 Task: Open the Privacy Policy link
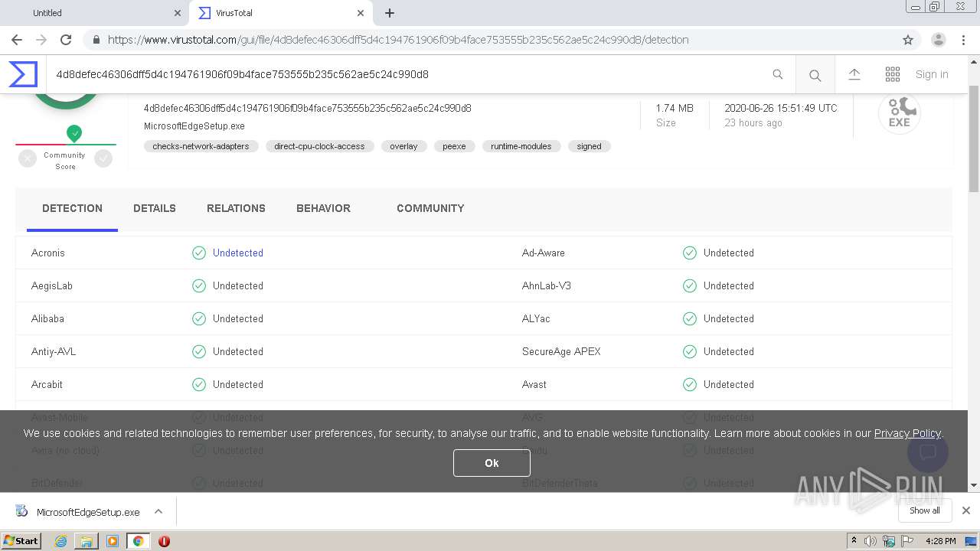pyautogui.click(x=907, y=433)
